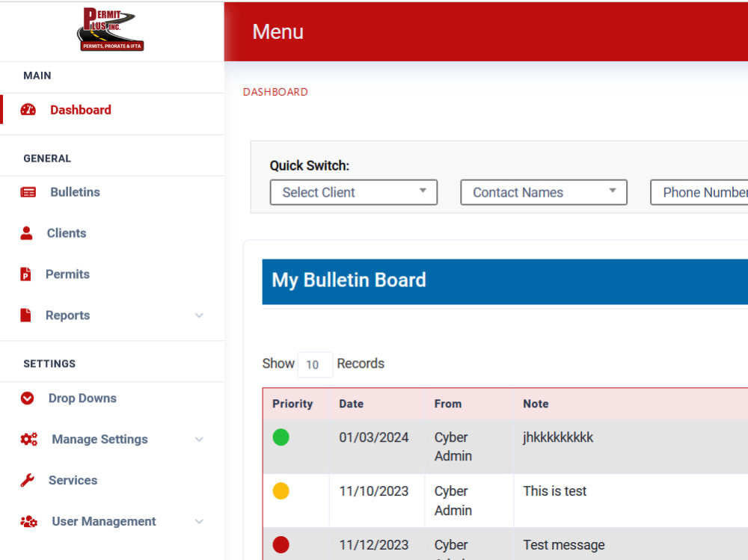Open Manage Settings via the gears icon

point(28,440)
